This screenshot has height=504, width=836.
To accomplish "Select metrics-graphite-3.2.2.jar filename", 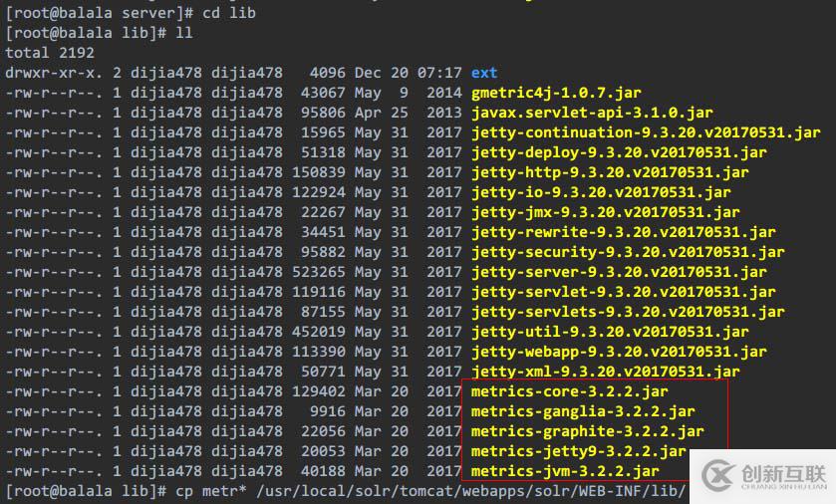I will pos(588,431).
